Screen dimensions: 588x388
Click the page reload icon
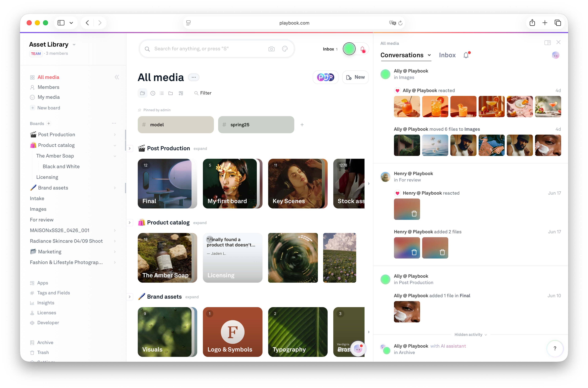click(400, 23)
